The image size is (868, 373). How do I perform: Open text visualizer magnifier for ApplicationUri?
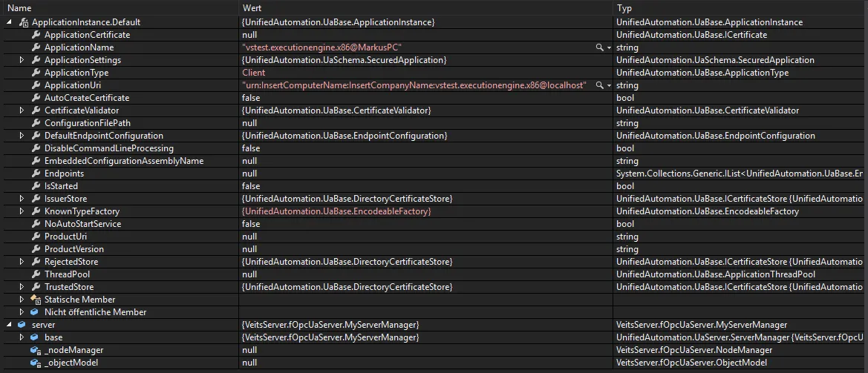click(599, 85)
